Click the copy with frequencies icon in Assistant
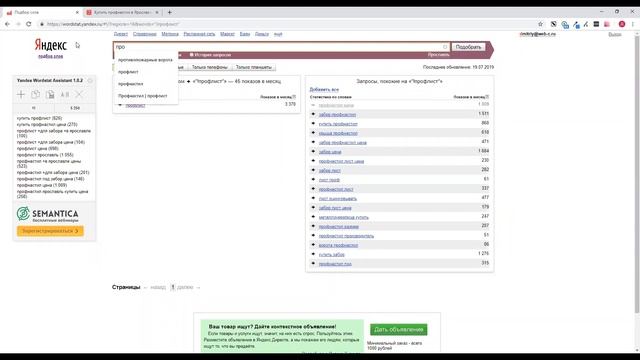Image resolution: width=640 pixels, height=360 pixels. pos(50,95)
